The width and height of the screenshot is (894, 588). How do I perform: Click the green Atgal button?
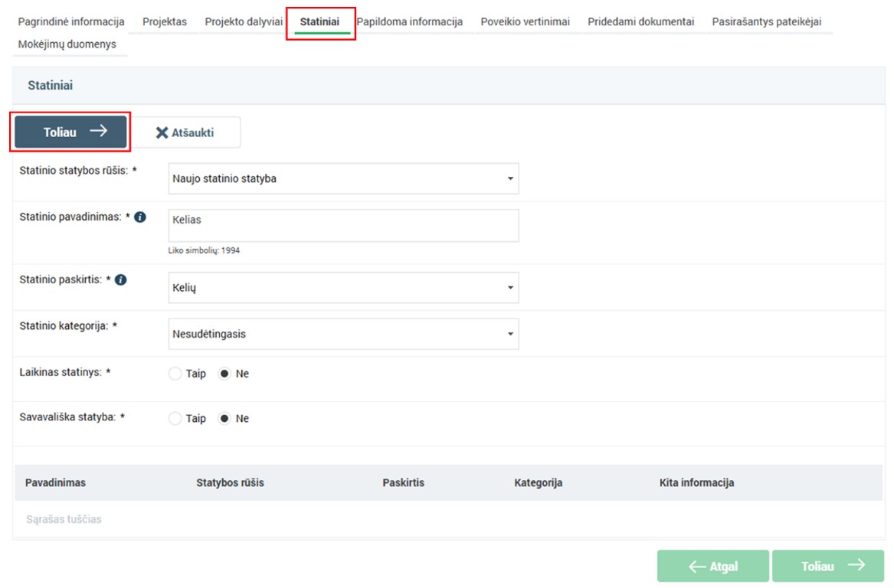pos(712,567)
